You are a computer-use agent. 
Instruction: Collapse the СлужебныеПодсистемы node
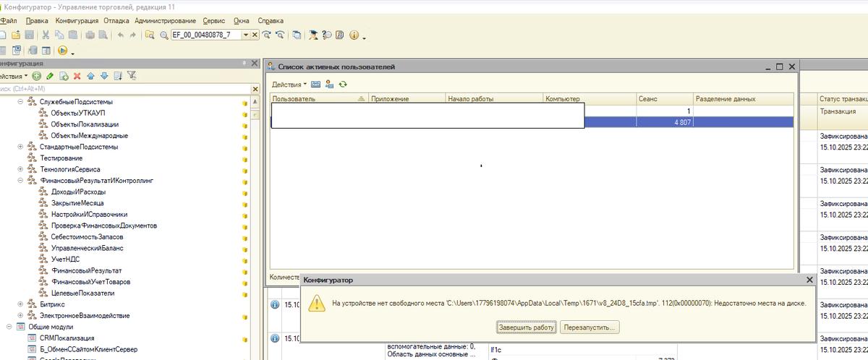[20, 102]
